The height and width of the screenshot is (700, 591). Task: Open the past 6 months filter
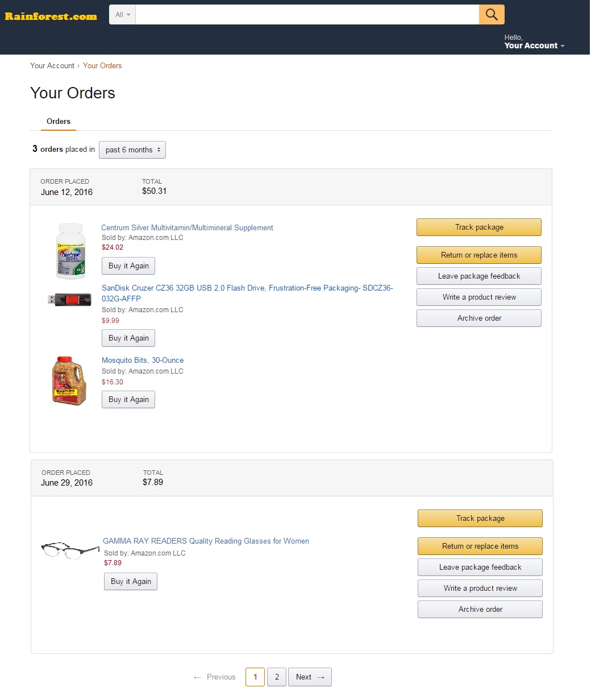[132, 150]
